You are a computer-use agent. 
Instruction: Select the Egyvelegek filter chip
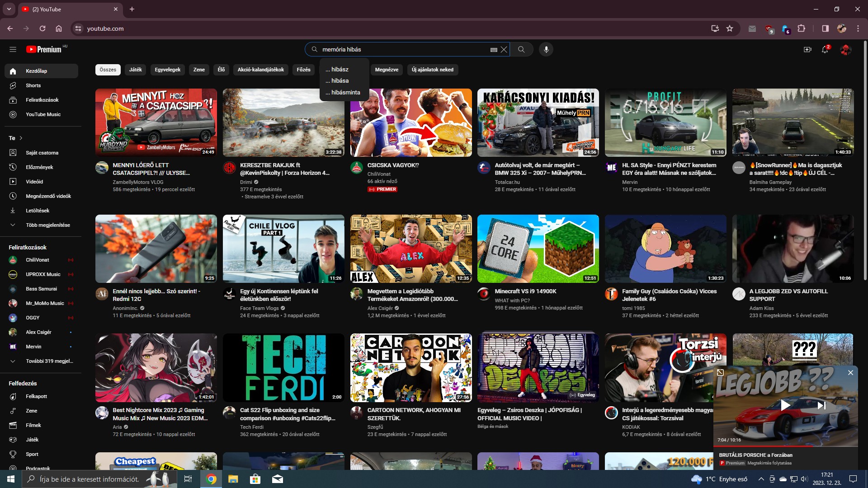168,70
